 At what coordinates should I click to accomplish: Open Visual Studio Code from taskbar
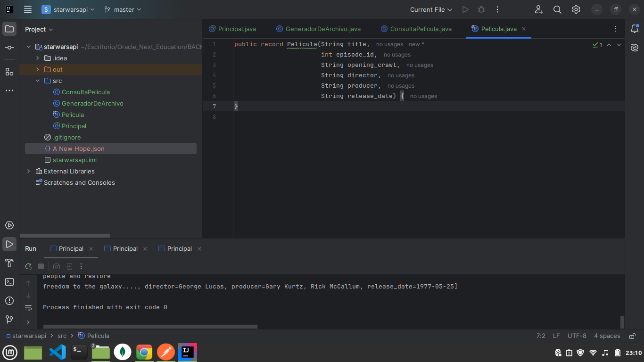click(58, 352)
